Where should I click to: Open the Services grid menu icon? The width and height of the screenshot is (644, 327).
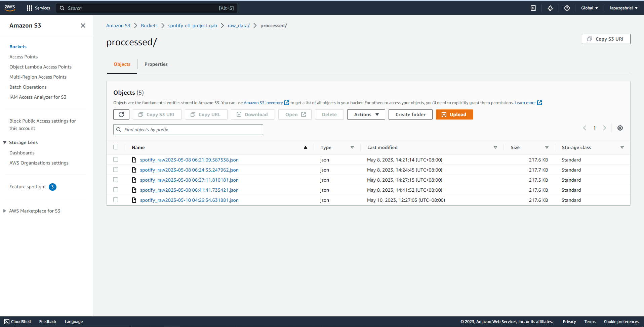tap(30, 8)
